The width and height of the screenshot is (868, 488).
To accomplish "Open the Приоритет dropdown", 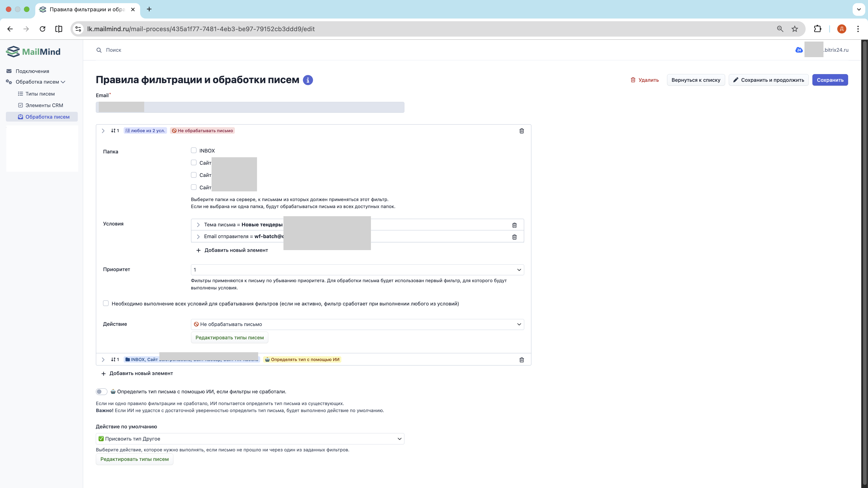I will pyautogui.click(x=357, y=270).
